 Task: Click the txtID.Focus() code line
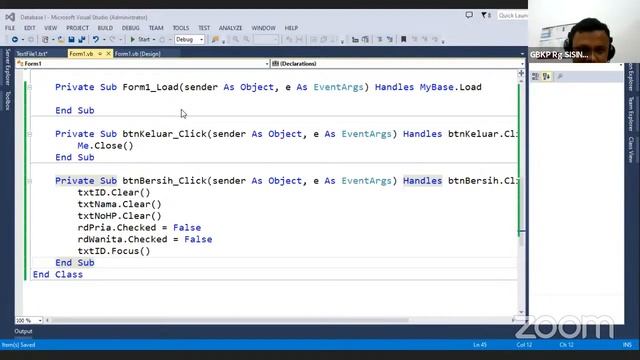click(x=114, y=251)
